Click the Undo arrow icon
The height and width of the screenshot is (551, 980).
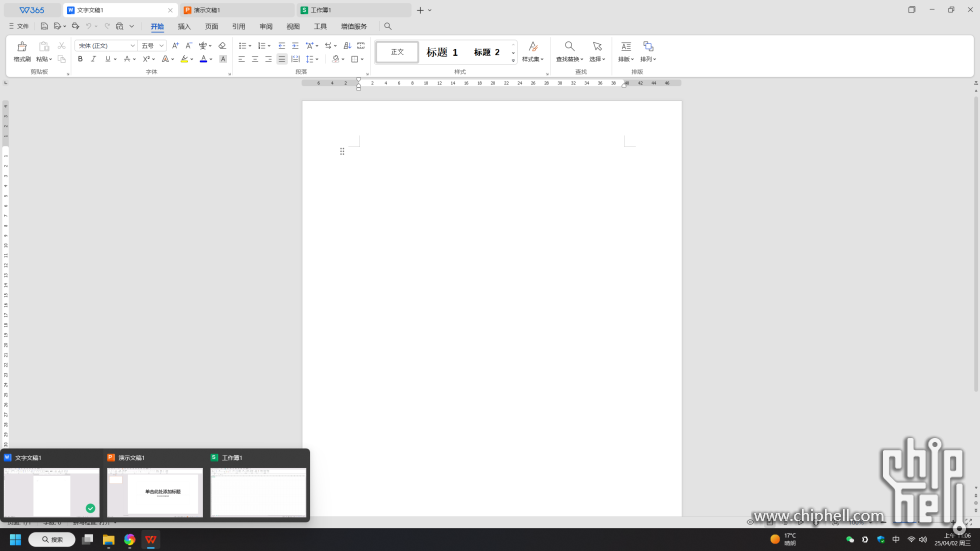pos(89,26)
